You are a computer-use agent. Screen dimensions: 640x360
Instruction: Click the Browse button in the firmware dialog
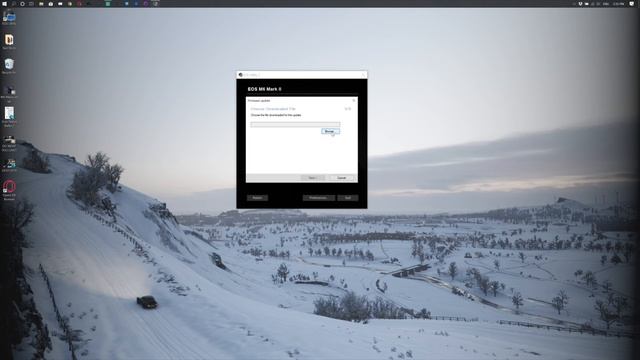tap(330, 131)
